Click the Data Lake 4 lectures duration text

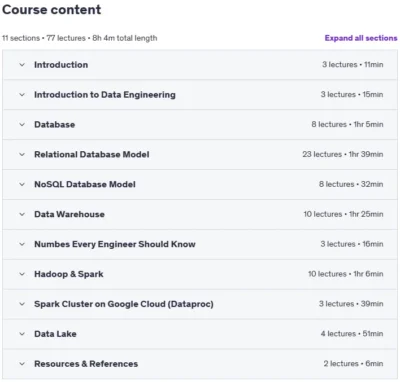point(352,334)
